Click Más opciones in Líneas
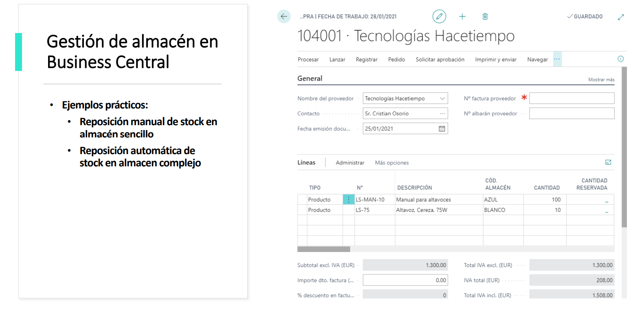Viewport: 644px width, 327px height. (392, 163)
